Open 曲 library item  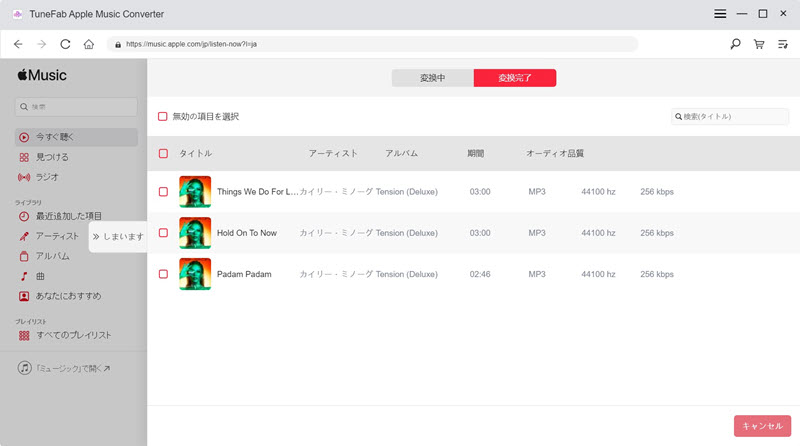pyautogui.click(x=32, y=276)
